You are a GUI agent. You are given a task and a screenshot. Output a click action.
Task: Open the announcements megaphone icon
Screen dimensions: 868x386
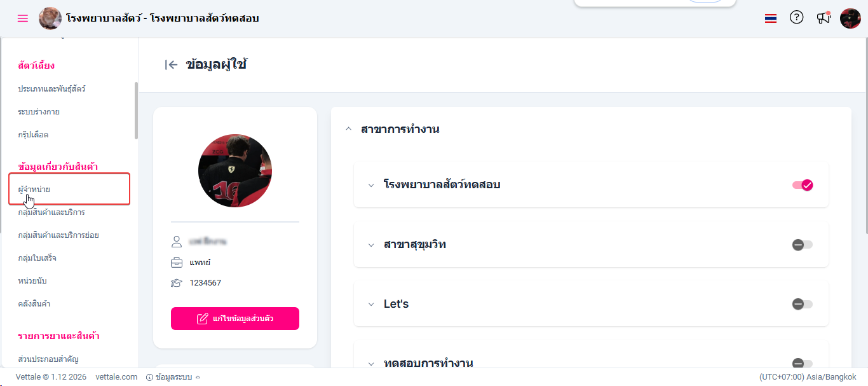[824, 18]
